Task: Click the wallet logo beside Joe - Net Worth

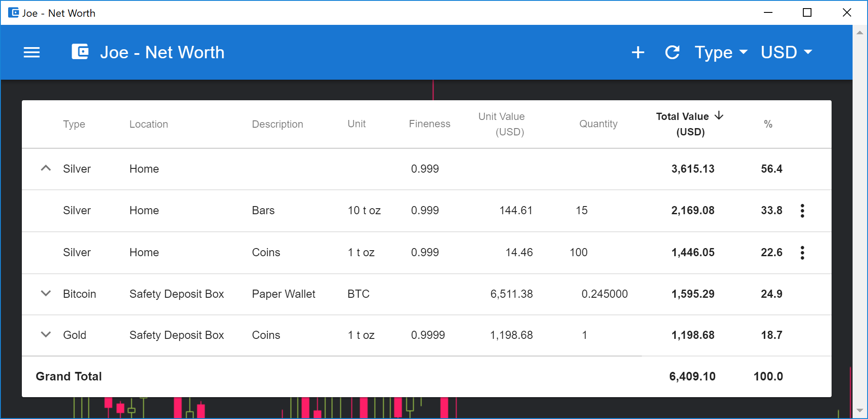Action: [80, 52]
